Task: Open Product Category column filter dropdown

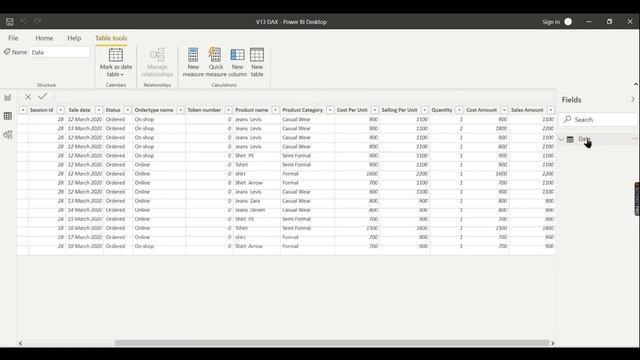Action: point(330,110)
